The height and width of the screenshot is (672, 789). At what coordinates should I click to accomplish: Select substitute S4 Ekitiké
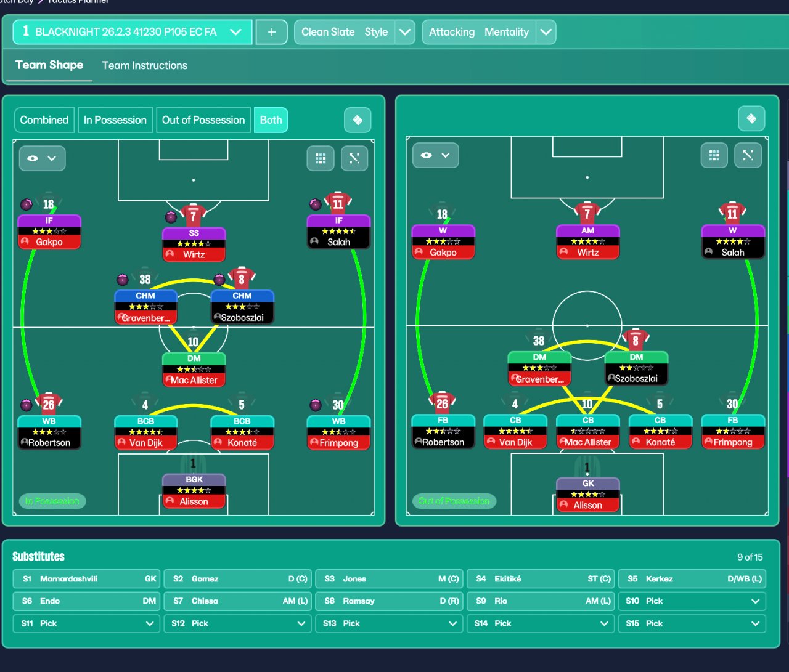[541, 579]
